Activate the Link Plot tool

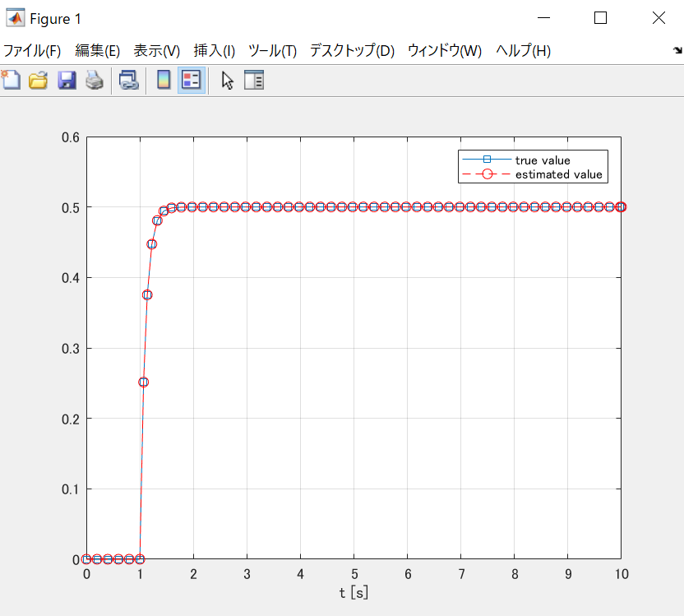click(x=127, y=80)
